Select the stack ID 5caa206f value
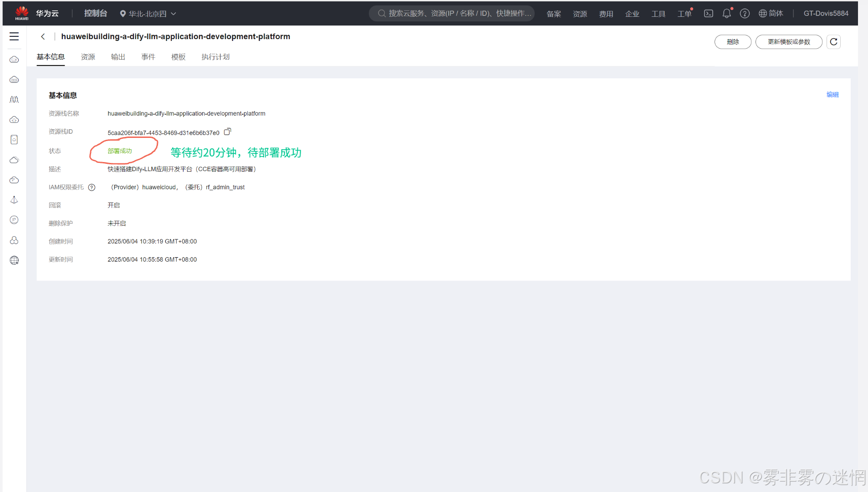Viewport: 868px width, 492px height. pos(163,133)
